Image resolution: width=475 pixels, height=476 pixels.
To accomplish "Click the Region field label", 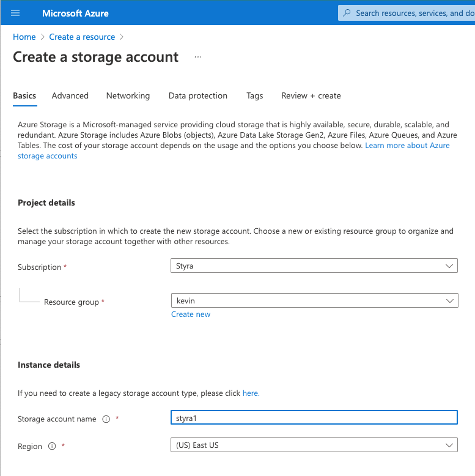I will pyautogui.click(x=30, y=446).
